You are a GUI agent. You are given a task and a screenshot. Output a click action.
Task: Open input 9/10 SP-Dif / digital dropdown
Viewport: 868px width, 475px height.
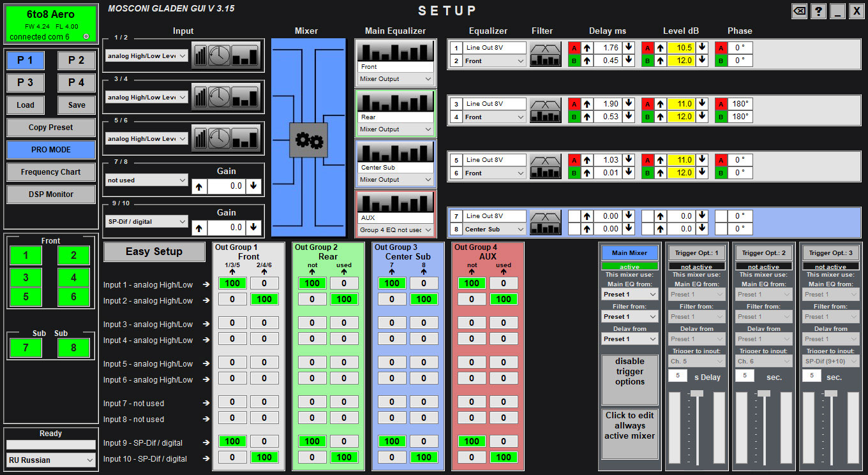tap(147, 221)
